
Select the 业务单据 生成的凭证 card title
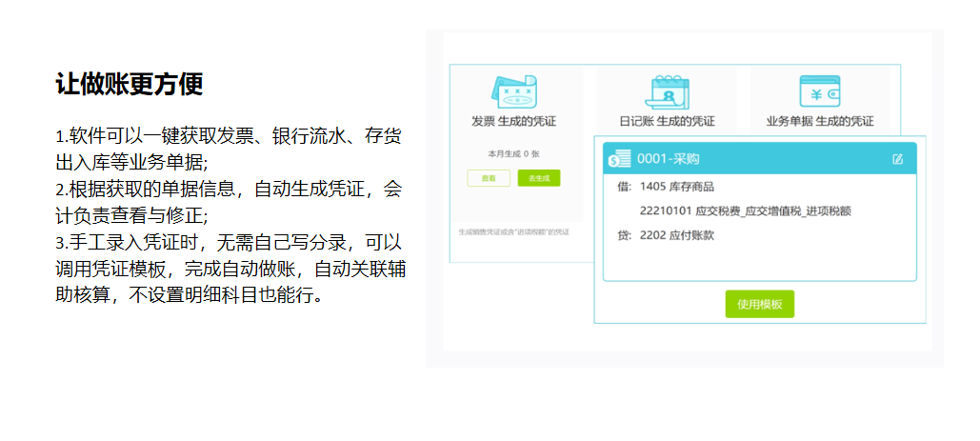[x=819, y=122]
